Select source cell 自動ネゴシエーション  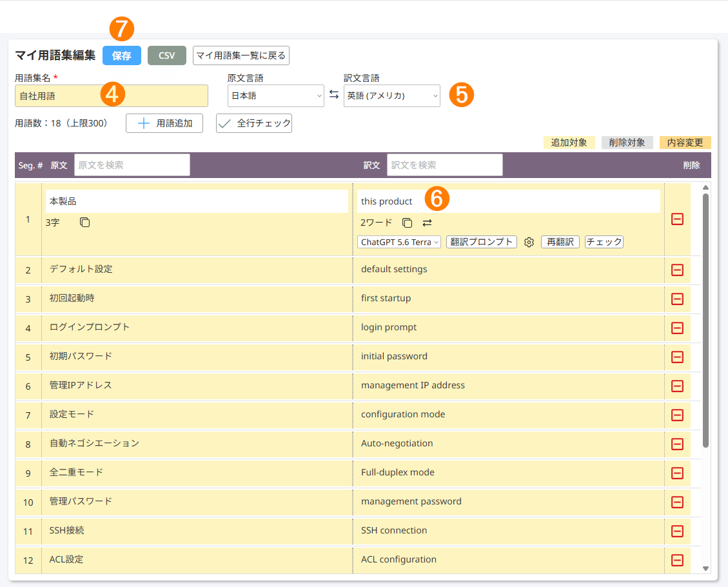coord(197,444)
